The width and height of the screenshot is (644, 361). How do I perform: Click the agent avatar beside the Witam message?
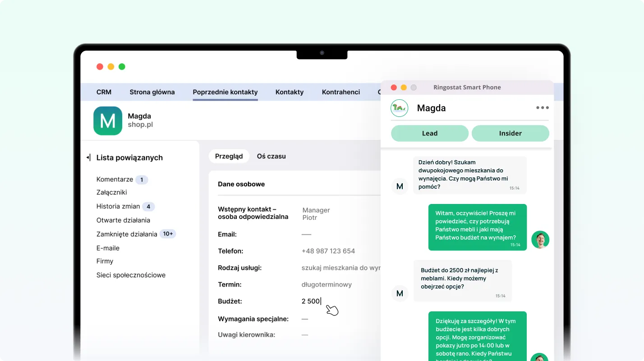pyautogui.click(x=540, y=240)
